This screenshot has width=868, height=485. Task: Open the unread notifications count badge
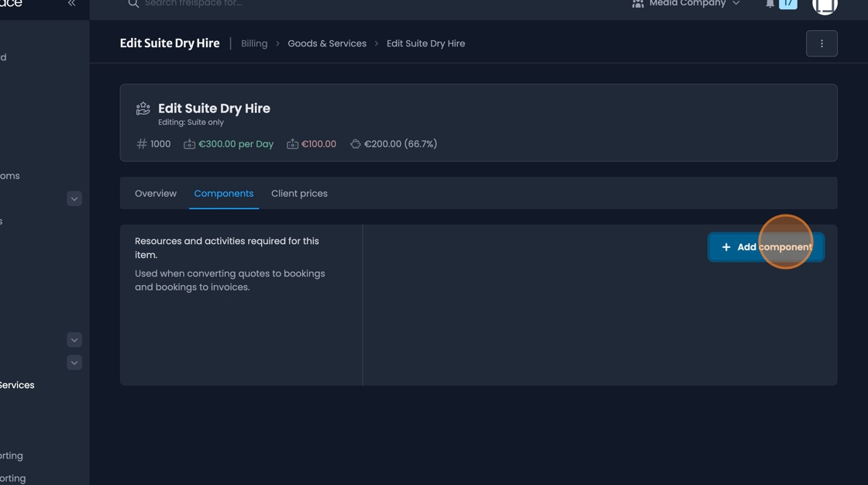pos(788,3)
